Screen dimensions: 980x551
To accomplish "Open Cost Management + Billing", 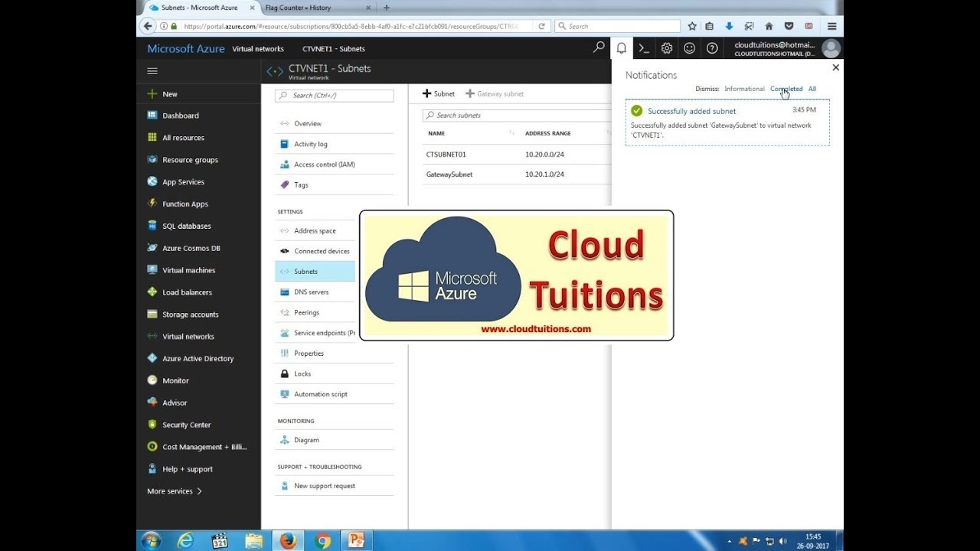I will tap(204, 447).
